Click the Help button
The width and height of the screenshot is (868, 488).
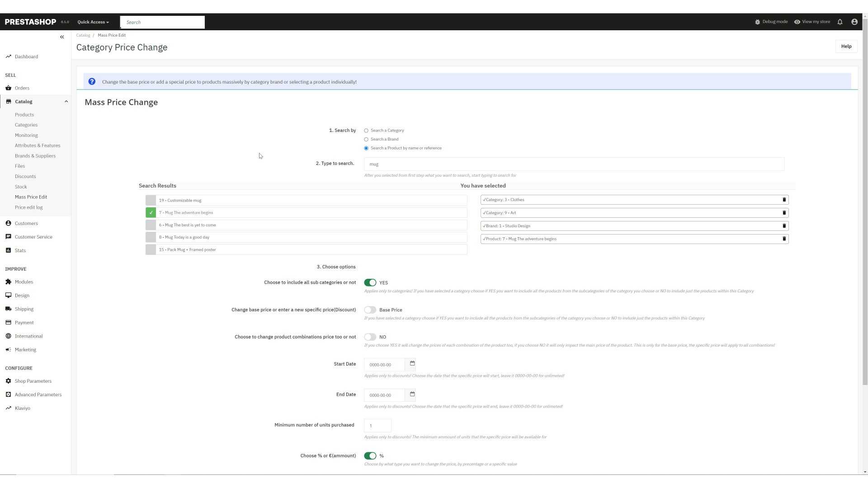(846, 47)
